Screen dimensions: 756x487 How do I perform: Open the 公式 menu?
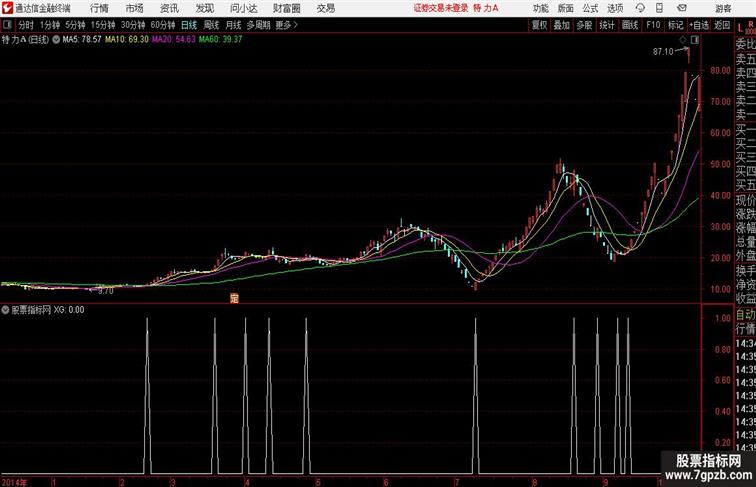[590, 8]
